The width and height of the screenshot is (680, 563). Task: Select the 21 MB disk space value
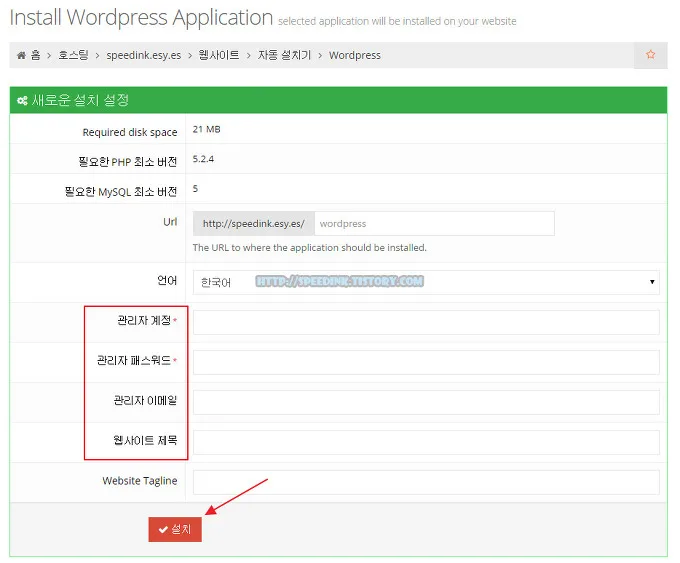click(x=206, y=129)
